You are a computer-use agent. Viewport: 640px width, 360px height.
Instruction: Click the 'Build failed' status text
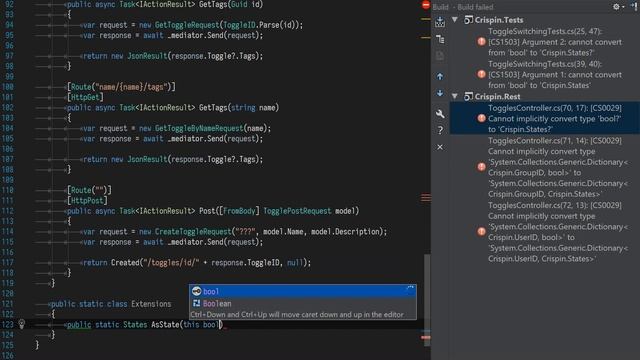click(x=475, y=7)
